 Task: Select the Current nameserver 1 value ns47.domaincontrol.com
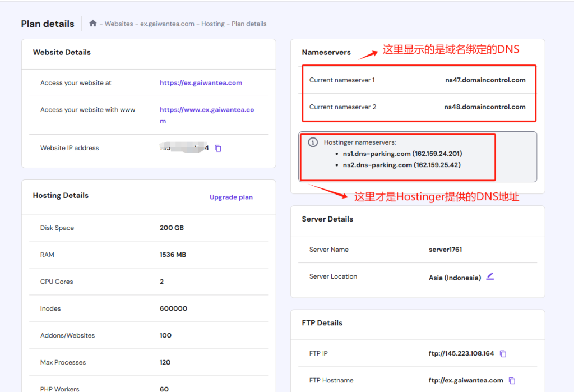click(x=487, y=80)
